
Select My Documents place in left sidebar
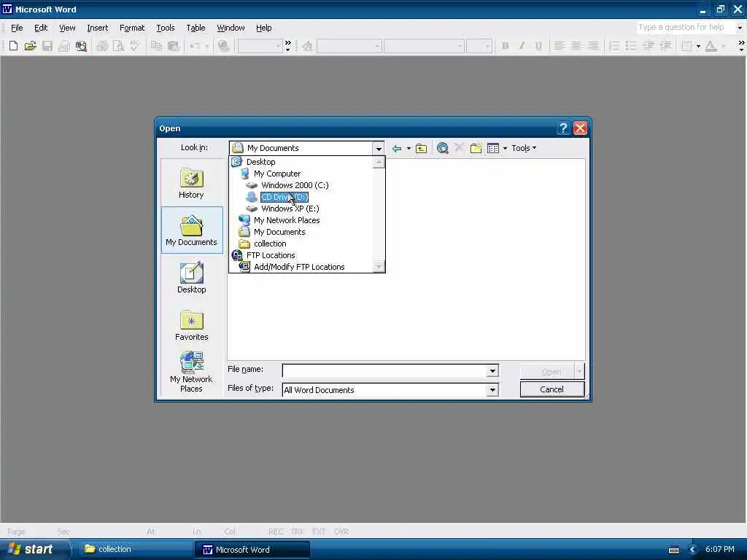192,230
